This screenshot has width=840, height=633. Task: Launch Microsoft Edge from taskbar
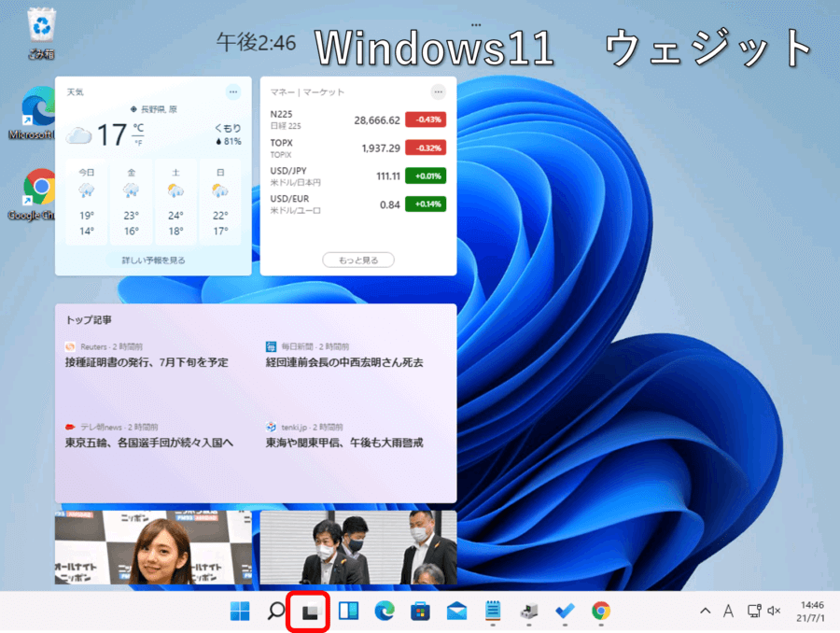385,611
